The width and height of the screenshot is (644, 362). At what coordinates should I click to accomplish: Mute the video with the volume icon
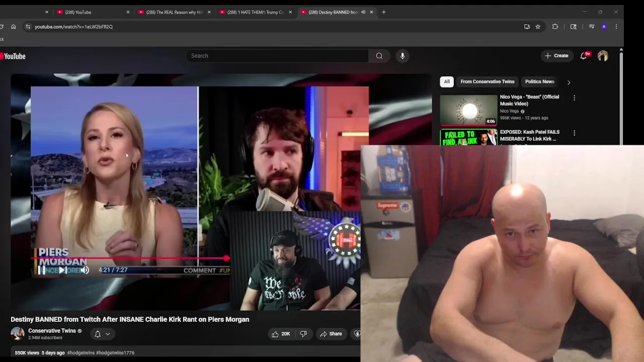click(85, 270)
